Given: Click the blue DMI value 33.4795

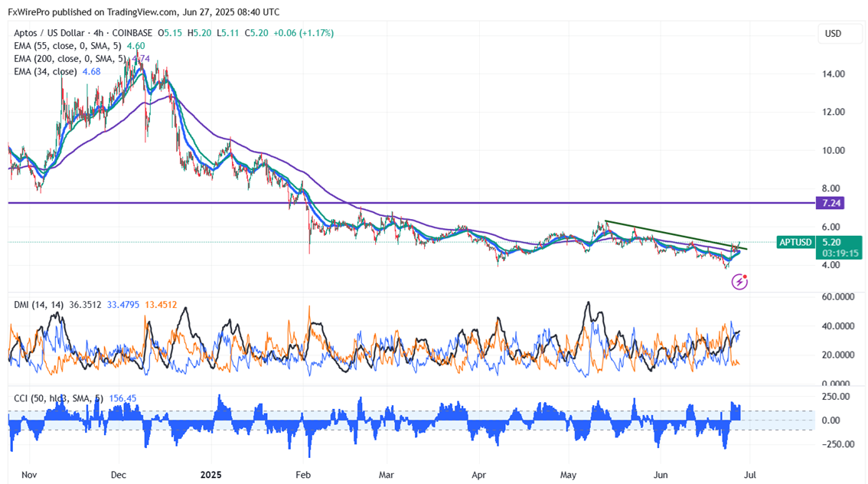Looking at the screenshot, I should [123, 305].
